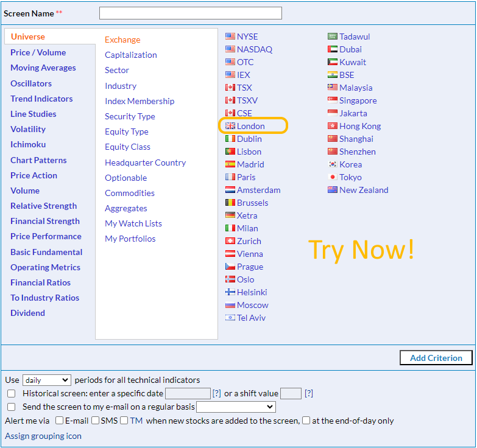477x448 pixels.
Task: Choose the London exchange link
Action: [250, 126]
